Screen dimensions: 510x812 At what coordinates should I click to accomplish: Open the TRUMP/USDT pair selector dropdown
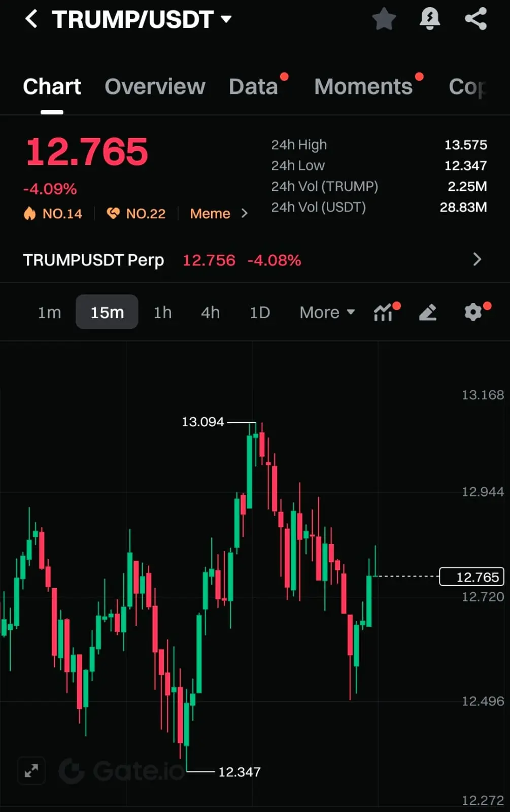point(142,19)
